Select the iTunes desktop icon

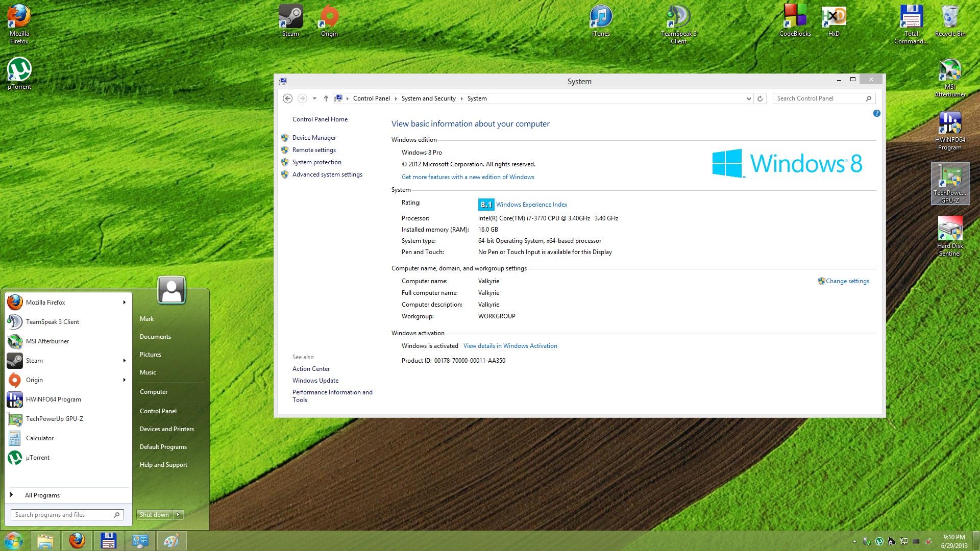point(601,21)
